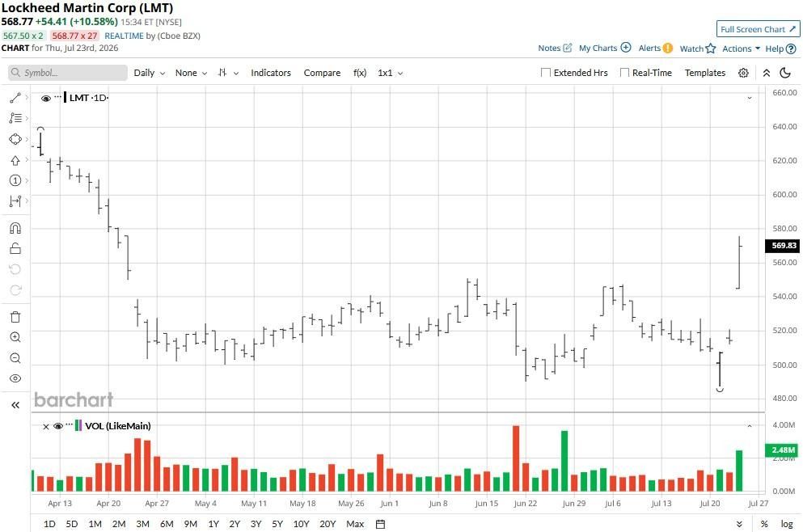
Task: Open Alerts warning icon
Action: (667, 48)
